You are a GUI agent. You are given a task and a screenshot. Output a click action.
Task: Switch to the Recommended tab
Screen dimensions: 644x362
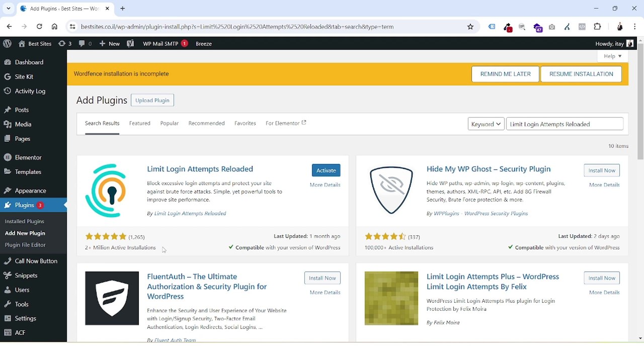pos(206,123)
